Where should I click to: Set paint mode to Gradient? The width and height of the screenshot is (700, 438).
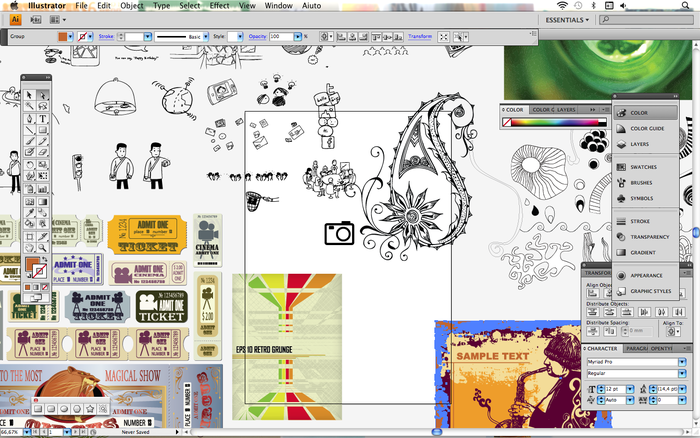pyautogui.click(x=36, y=287)
